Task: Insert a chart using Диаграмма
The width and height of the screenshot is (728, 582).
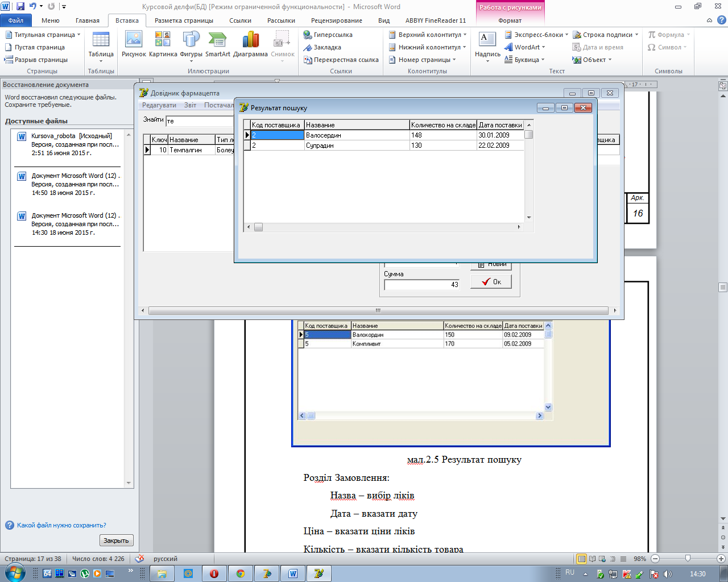Action: pos(250,44)
